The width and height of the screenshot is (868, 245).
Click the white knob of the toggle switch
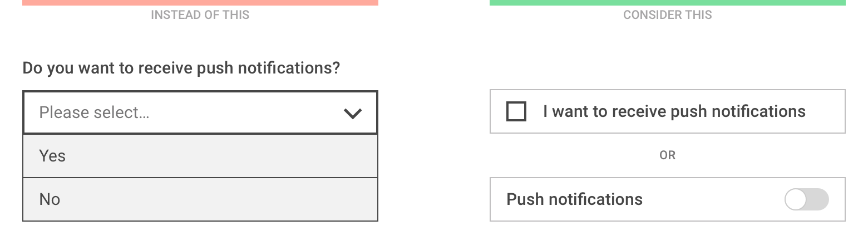[x=796, y=199]
